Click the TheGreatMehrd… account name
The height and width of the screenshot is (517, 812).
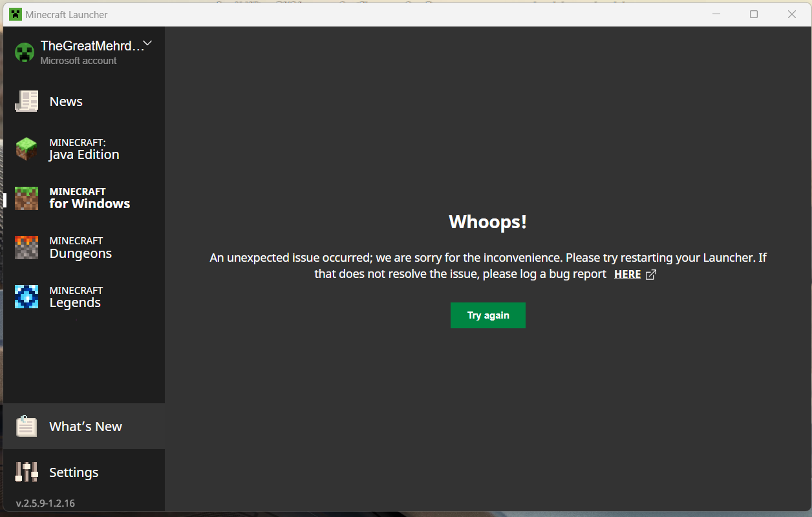tap(91, 46)
